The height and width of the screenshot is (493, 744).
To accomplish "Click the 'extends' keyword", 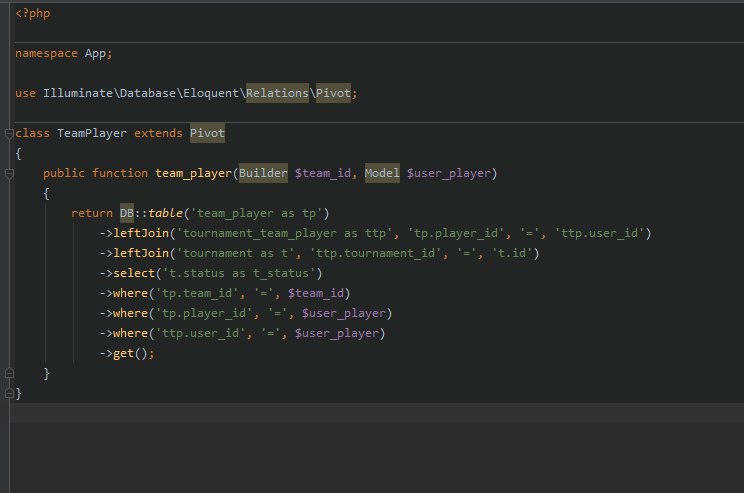I will [158, 133].
